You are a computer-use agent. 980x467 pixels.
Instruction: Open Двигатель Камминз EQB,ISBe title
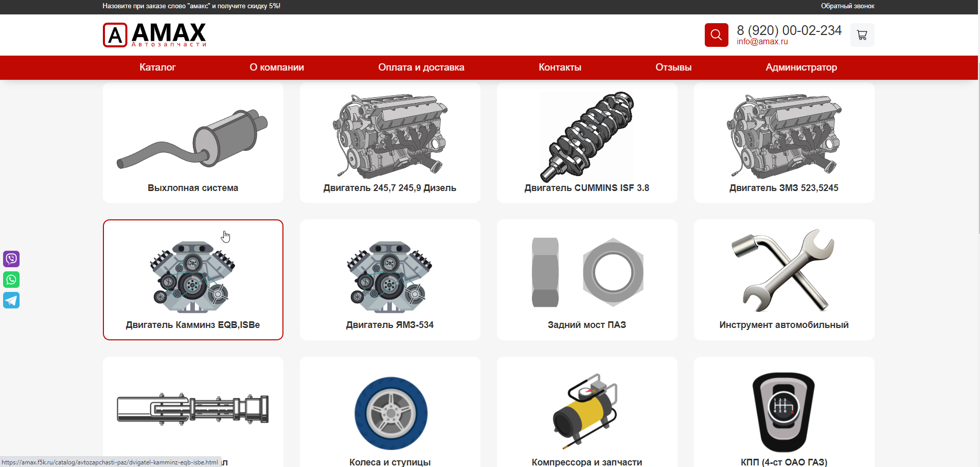click(x=193, y=325)
